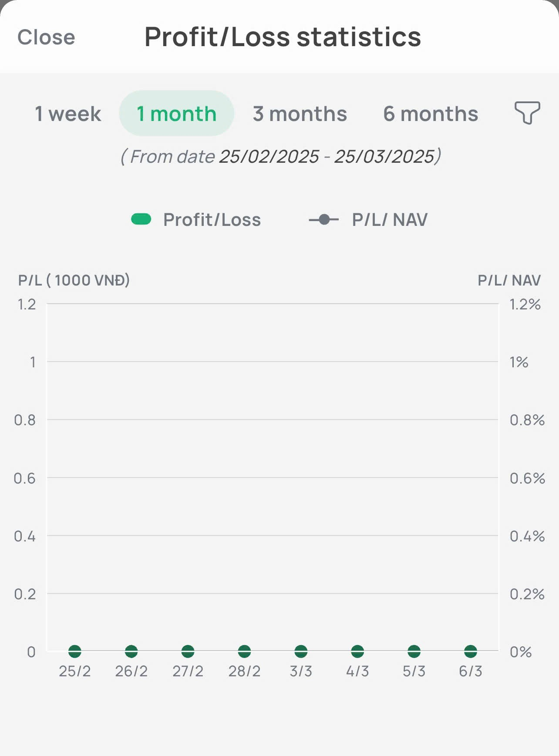Tap the 3/3 data marker
The height and width of the screenshot is (756, 559).
[301, 652]
